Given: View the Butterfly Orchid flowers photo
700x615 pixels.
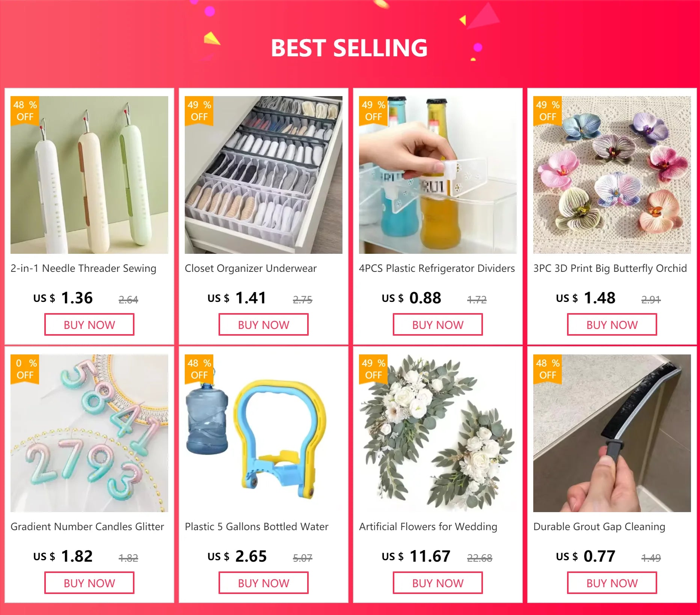Looking at the screenshot, I should point(612,175).
